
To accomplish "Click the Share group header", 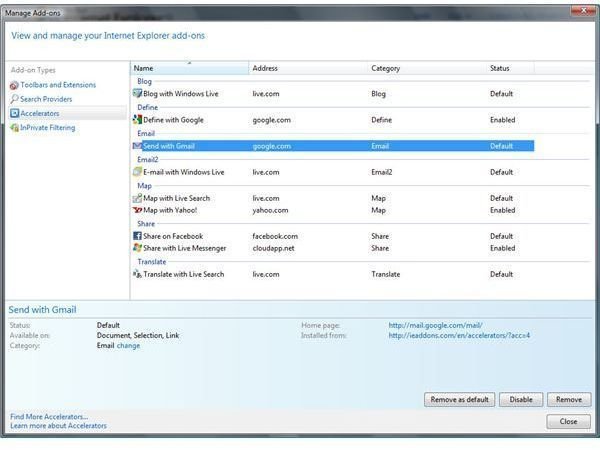I will coord(146,224).
